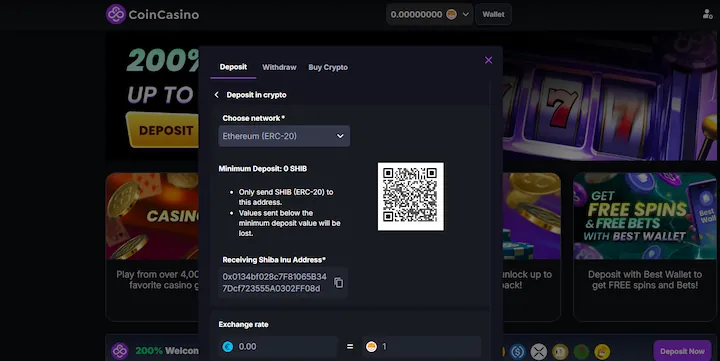This screenshot has width=720, height=361.
Task: Expand the balance currency chevron
Action: pos(466,14)
